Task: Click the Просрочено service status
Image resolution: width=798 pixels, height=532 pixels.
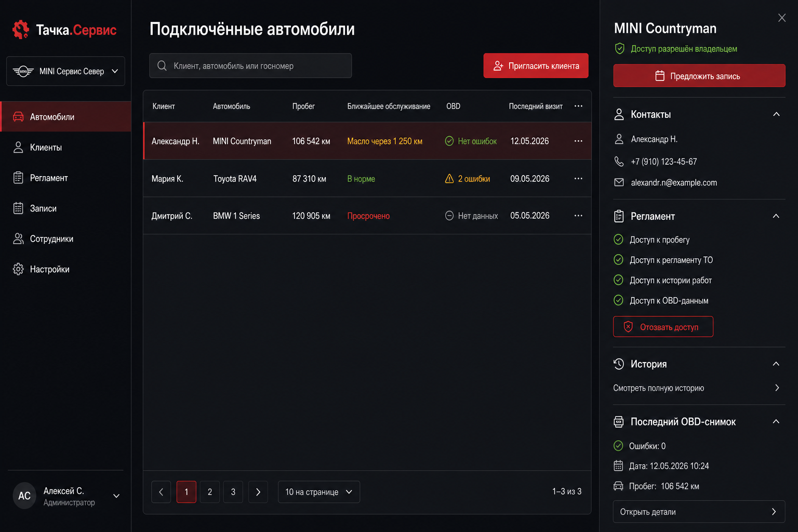Action: click(x=368, y=216)
